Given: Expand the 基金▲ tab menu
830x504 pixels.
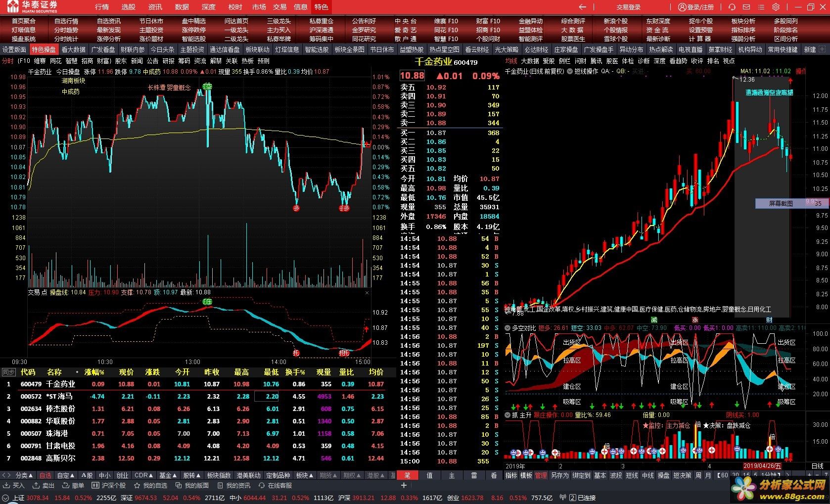Looking at the screenshot, I should pos(168,475).
